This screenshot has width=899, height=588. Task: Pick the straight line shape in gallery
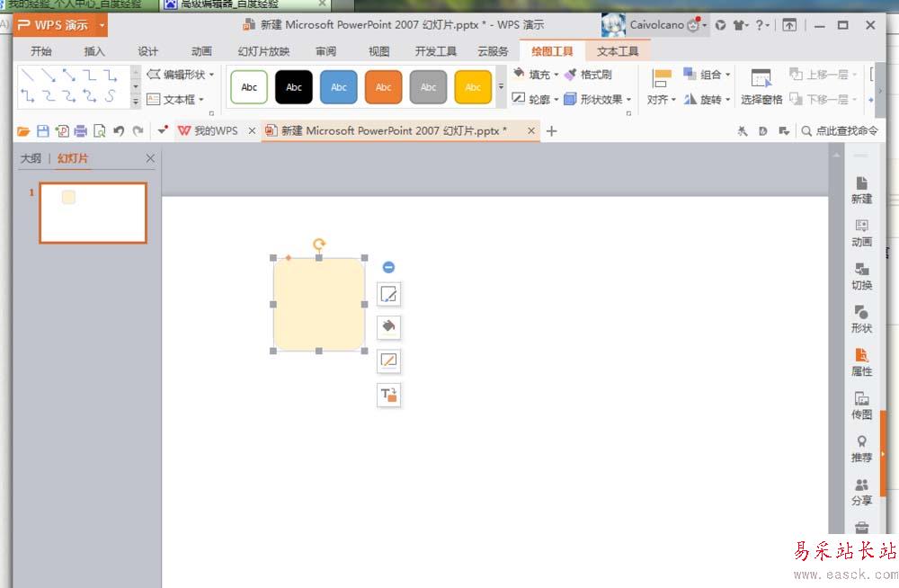(x=28, y=76)
